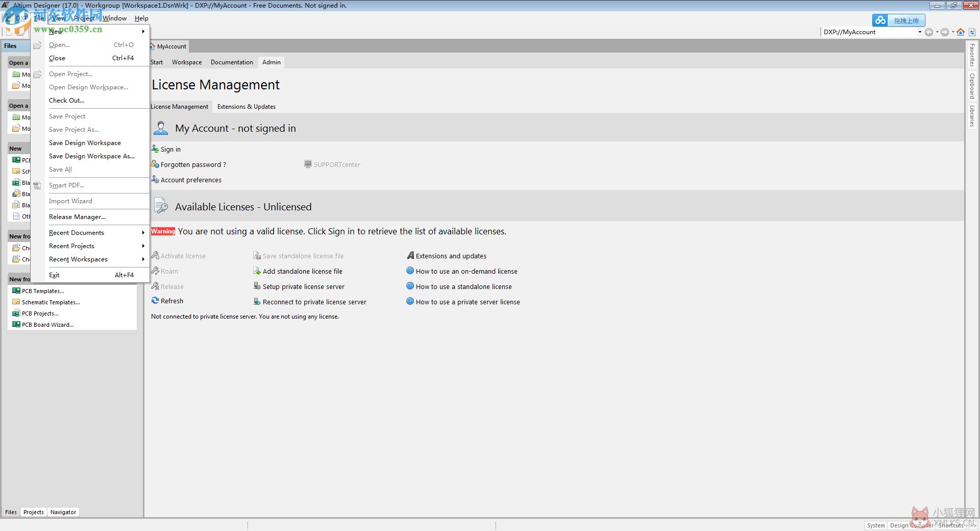Open the Libraries side panel tab
Screen dimensions: 980x531
click(972, 116)
